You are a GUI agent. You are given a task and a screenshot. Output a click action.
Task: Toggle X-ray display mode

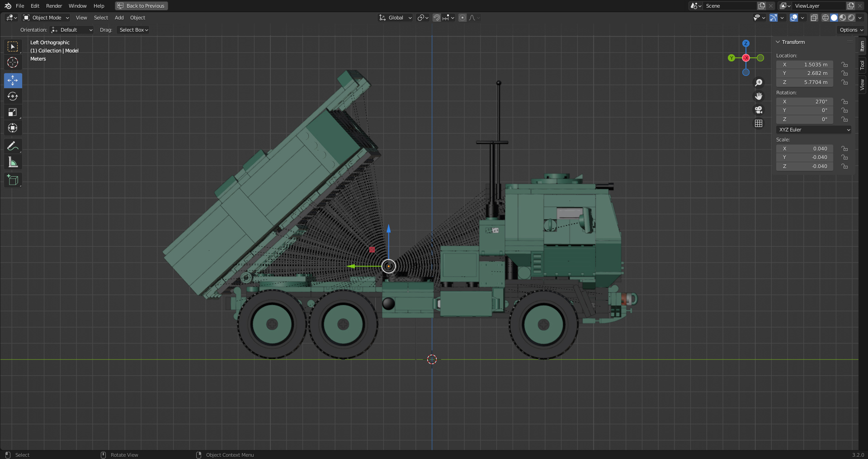click(x=814, y=18)
